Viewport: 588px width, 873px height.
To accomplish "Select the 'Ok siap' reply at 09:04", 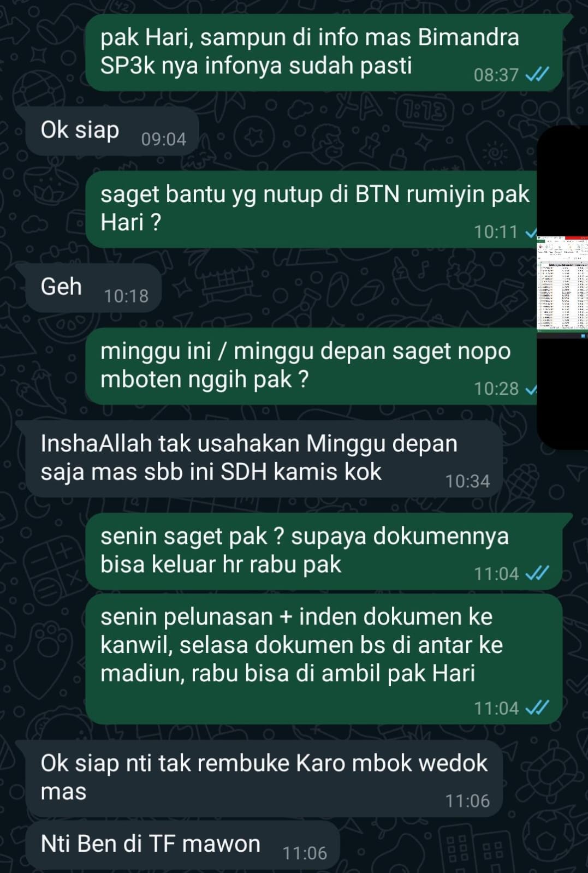I will [x=108, y=132].
